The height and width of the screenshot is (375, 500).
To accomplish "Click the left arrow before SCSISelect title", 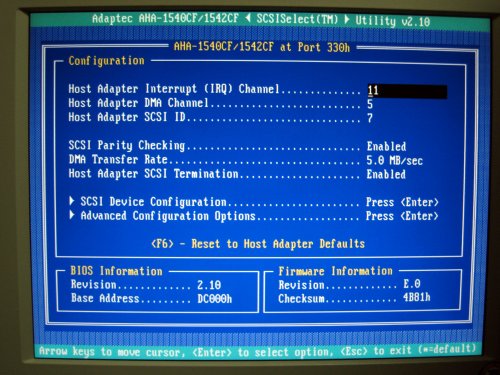I will [248, 19].
